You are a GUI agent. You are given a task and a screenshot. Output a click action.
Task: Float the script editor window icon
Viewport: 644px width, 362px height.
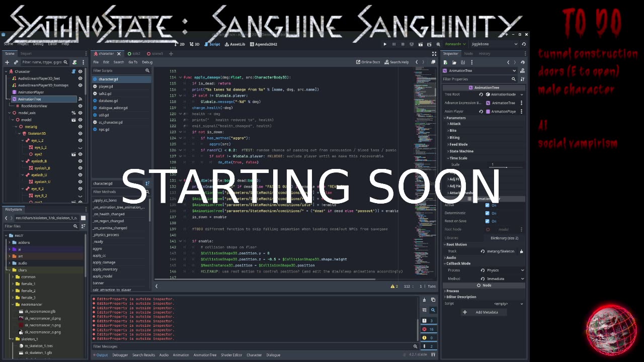(x=434, y=62)
